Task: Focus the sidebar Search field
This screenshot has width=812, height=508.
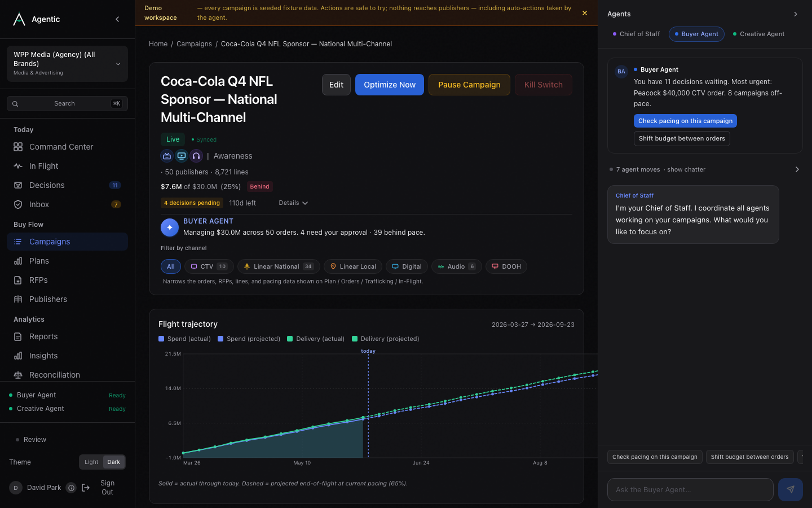Action: (67, 103)
